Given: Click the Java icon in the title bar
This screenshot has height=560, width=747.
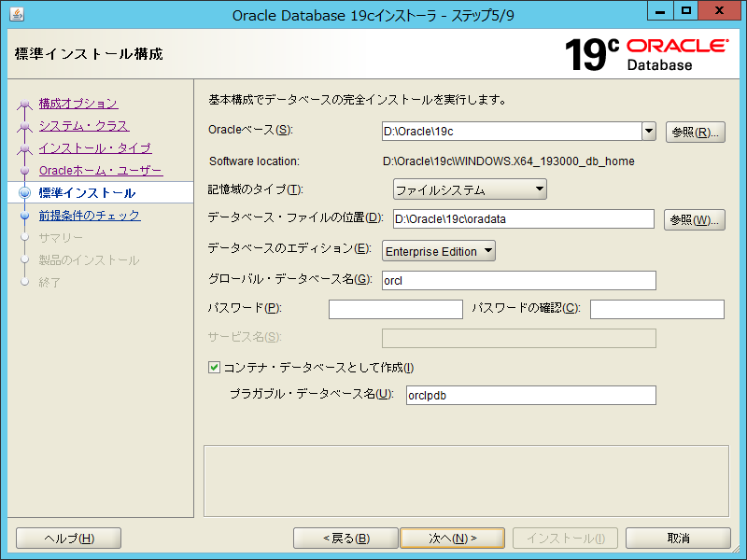Looking at the screenshot, I should coord(17,15).
